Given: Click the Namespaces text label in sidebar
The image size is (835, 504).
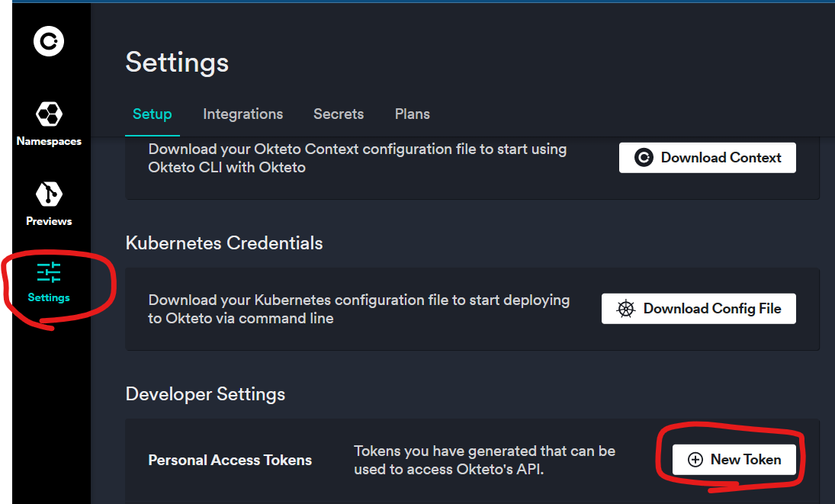Looking at the screenshot, I should click(49, 142).
